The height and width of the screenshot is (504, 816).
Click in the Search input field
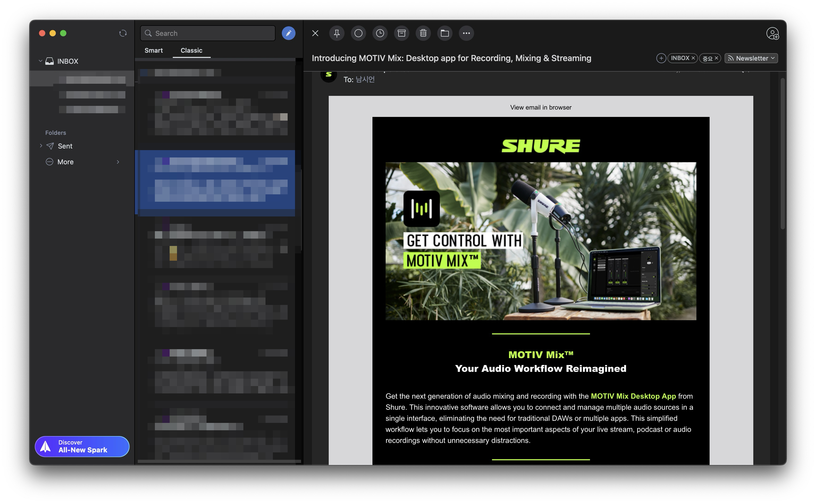click(213, 33)
